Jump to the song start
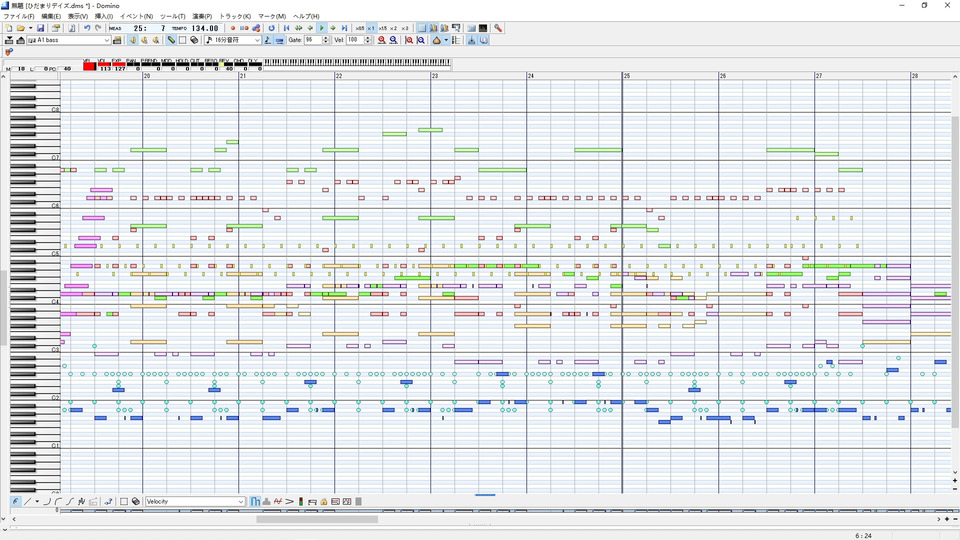Screen dimensions: 960x540 pyautogui.click(x=286, y=28)
